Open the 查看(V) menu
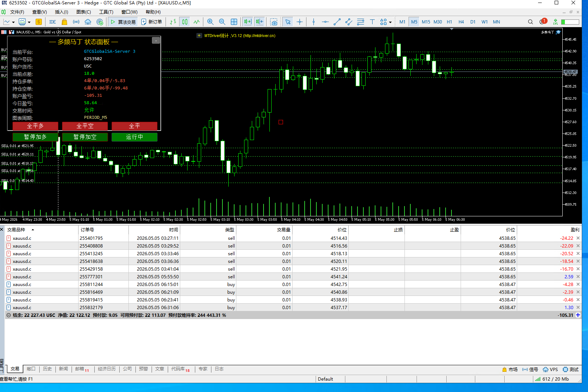 coord(40,12)
